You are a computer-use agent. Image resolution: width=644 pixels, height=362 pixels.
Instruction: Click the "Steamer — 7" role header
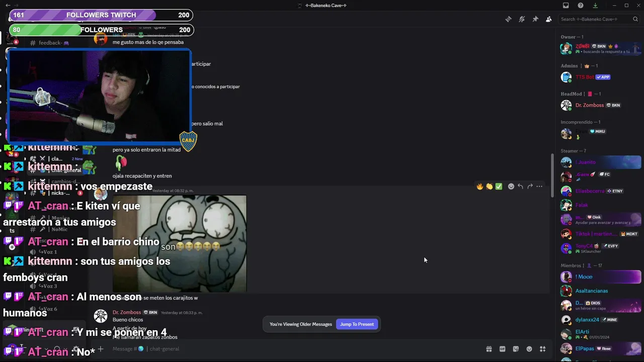pos(574,151)
